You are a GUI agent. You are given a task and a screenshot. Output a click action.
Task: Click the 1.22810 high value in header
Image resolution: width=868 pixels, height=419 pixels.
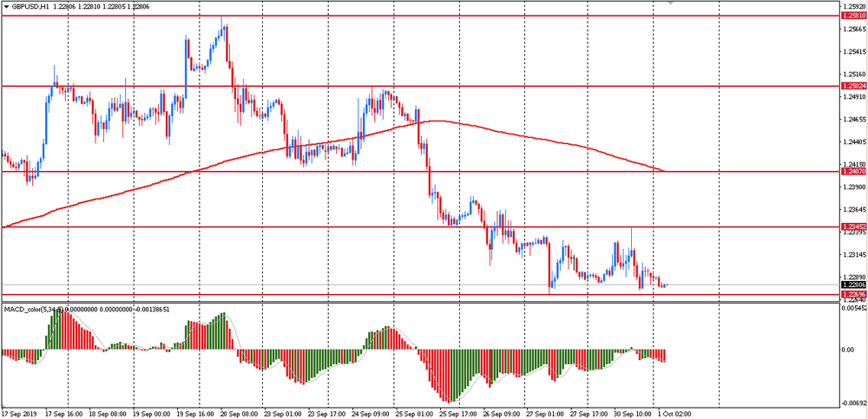(89, 7)
